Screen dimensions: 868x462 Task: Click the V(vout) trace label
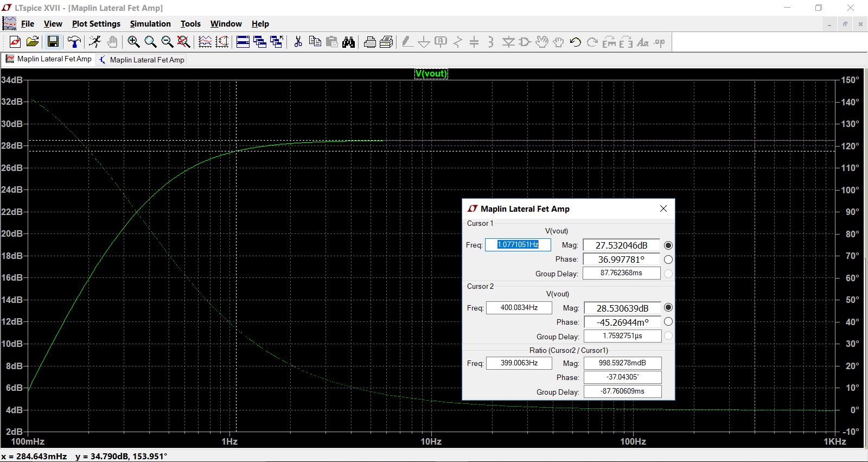click(431, 74)
